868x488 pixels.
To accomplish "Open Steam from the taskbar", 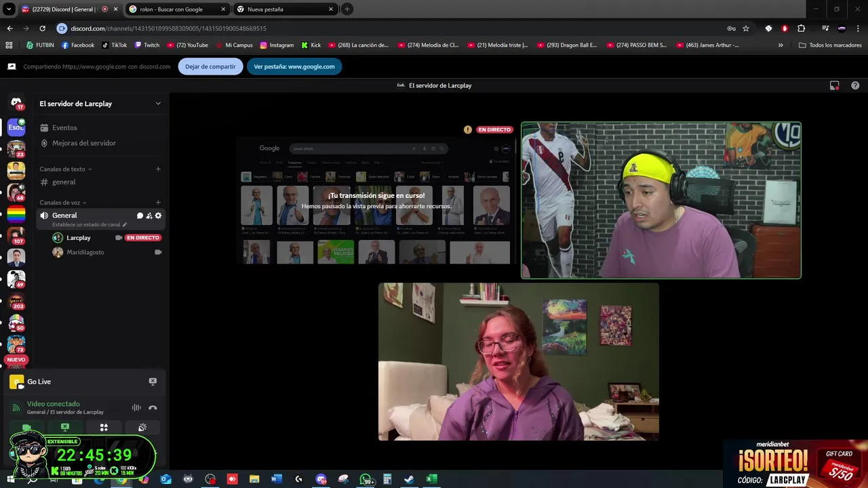I will (409, 479).
